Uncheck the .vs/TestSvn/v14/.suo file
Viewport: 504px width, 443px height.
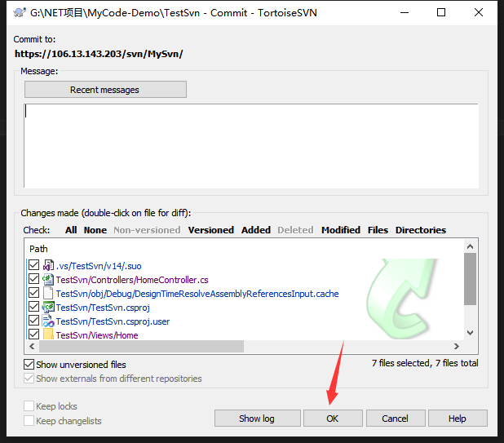(33, 265)
